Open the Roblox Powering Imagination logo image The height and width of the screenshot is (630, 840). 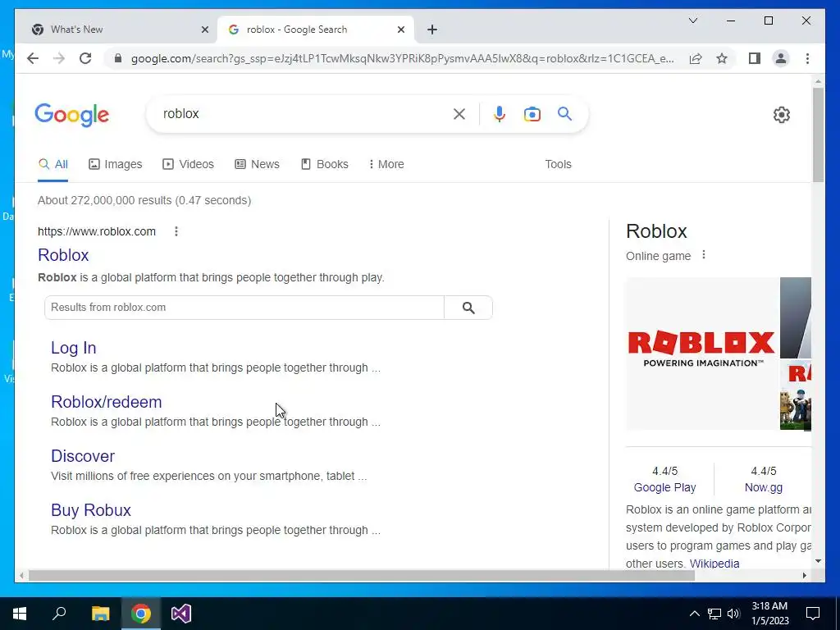pyautogui.click(x=702, y=354)
